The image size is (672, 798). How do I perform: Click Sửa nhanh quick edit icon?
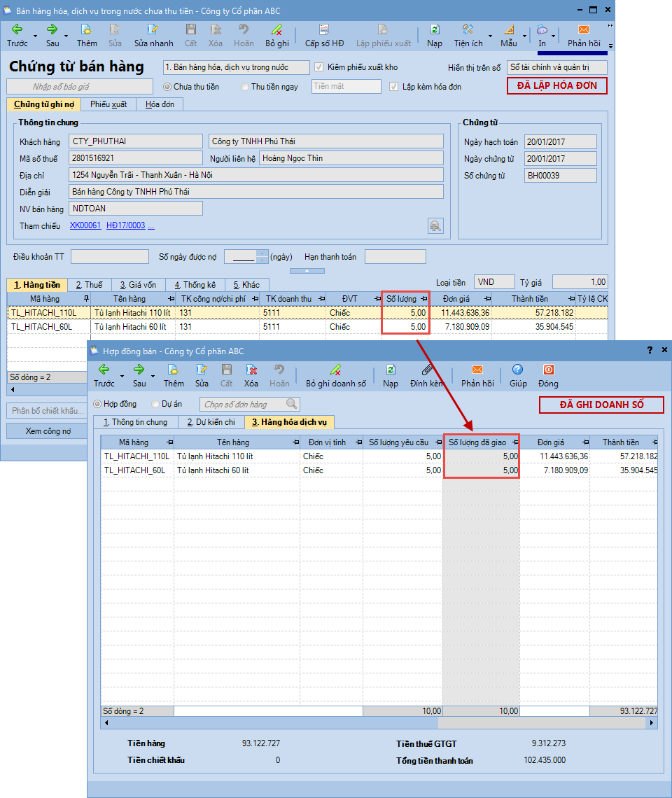pyautogui.click(x=153, y=30)
